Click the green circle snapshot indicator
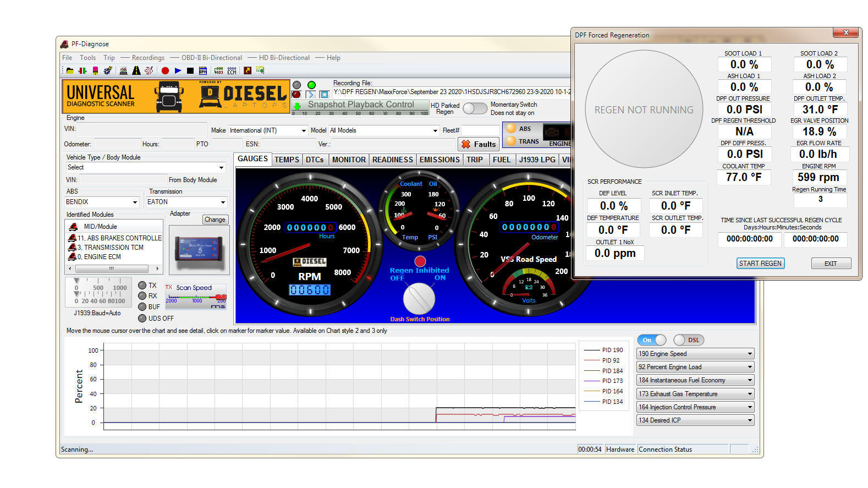The height and width of the screenshot is (488, 868). click(311, 85)
